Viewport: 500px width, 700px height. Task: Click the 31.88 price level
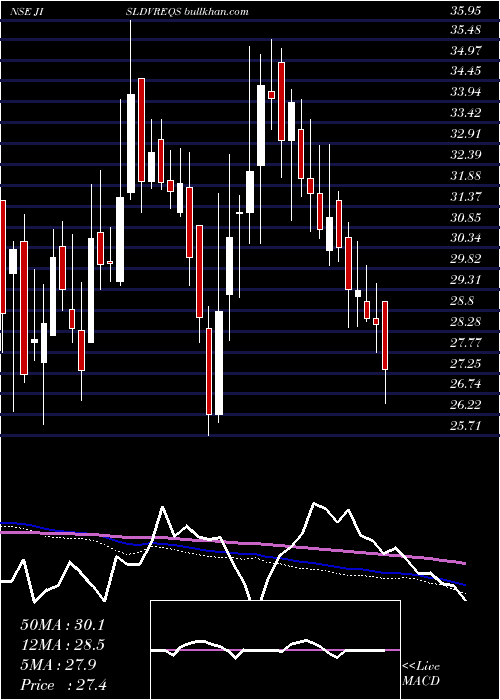465,176
